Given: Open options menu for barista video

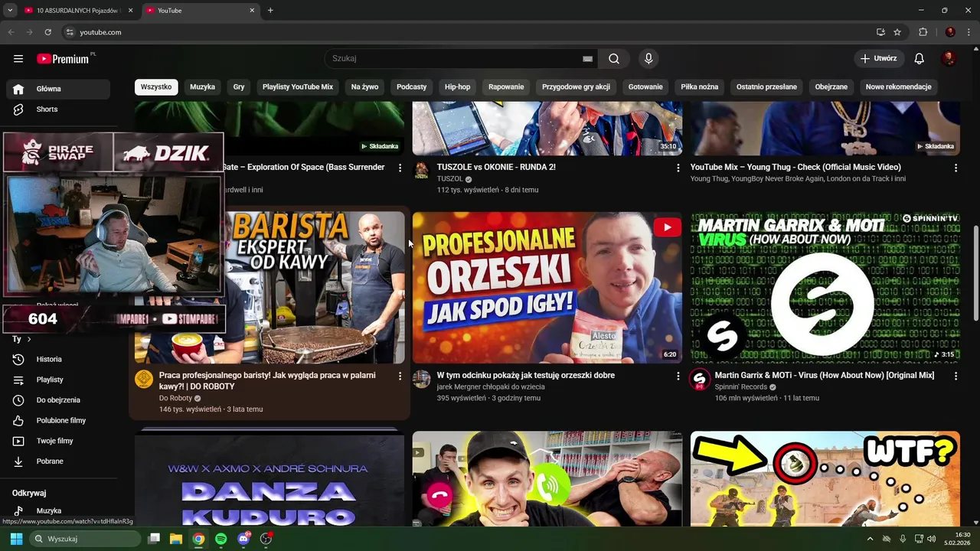Looking at the screenshot, I should 400,376.
